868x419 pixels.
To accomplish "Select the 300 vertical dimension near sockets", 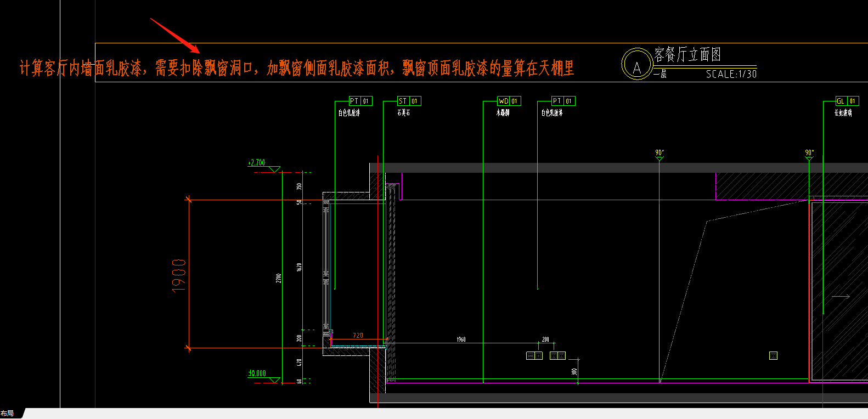I will pyautogui.click(x=574, y=371).
